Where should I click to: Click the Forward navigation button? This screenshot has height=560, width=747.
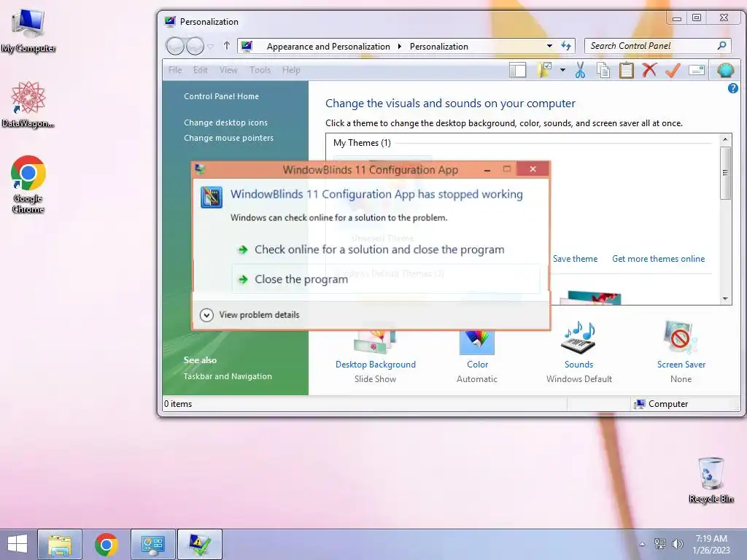pos(195,46)
